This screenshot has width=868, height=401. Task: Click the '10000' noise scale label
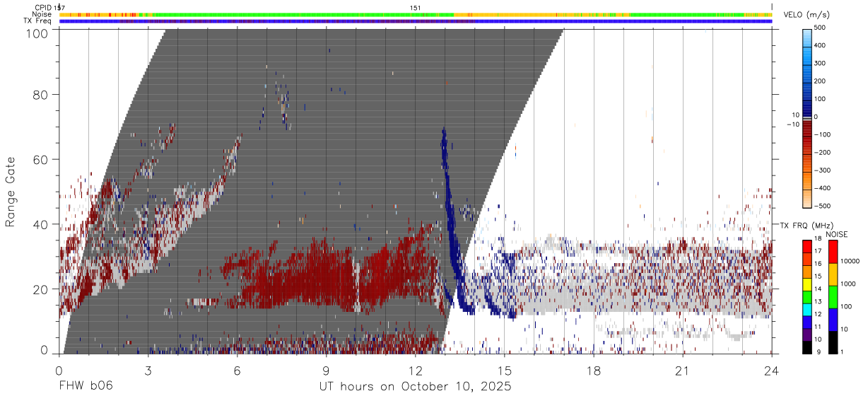(x=852, y=261)
